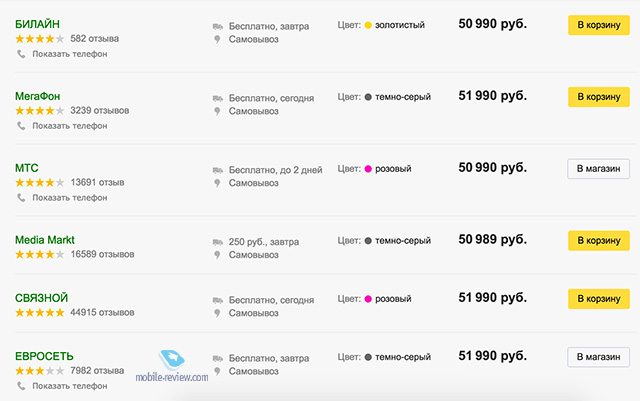Click the pink color dot for МТС
The image size is (640, 401).
[x=368, y=169]
